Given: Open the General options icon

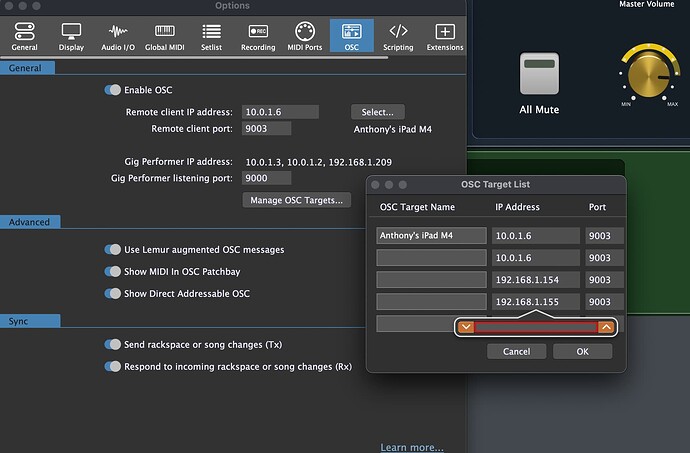Looking at the screenshot, I should [x=24, y=32].
